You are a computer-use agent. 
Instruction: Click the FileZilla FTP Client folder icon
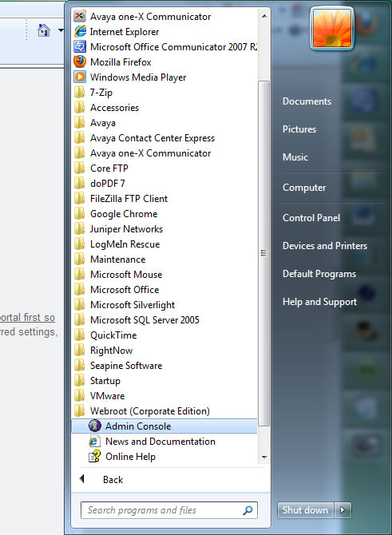click(80, 199)
